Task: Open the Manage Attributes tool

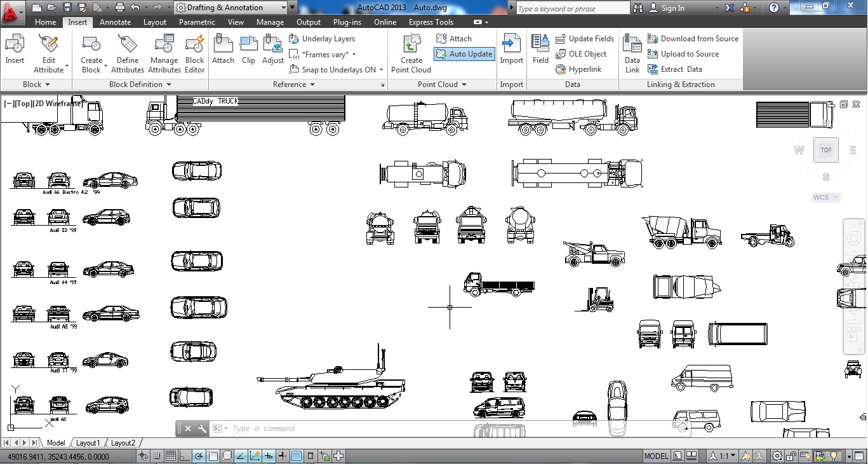Action: tap(164, 54)
